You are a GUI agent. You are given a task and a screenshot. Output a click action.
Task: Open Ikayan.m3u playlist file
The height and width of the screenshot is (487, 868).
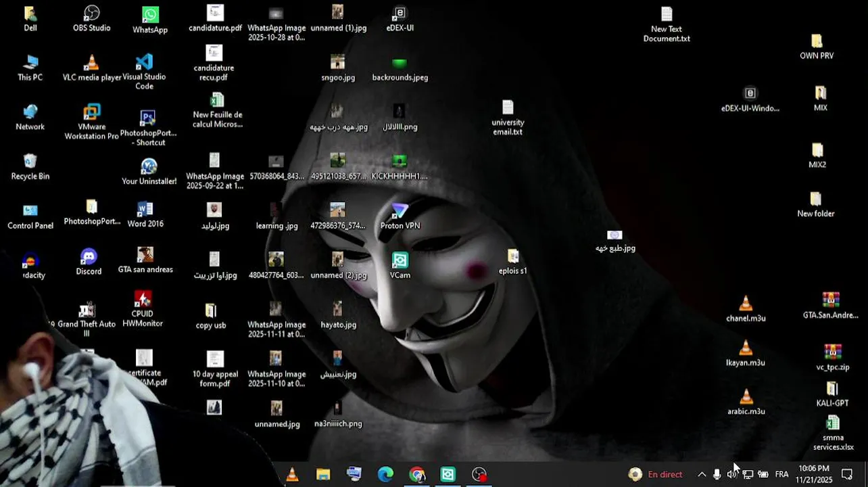746,354
